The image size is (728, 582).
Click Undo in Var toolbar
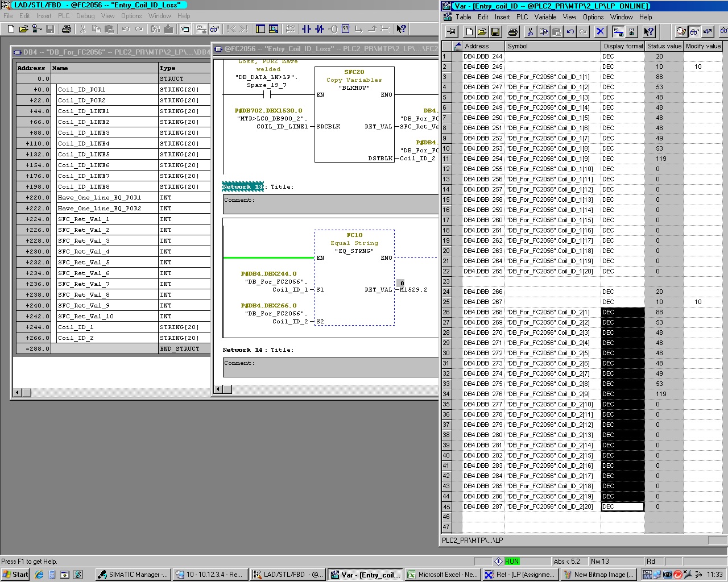pyautogui.click(x=570, y=31)
